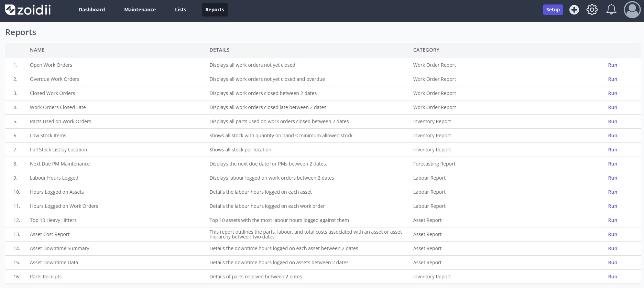Open the Dashboard menu

coord(92,10)
